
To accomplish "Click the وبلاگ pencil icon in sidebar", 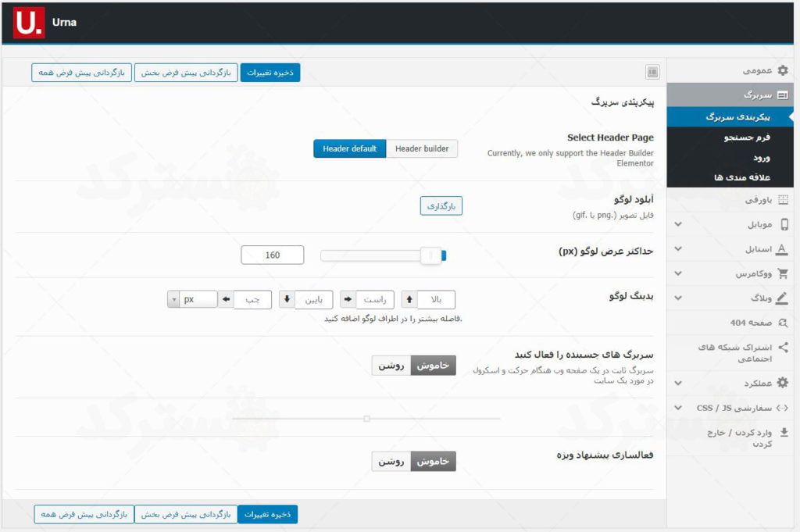I will point(784,298).
